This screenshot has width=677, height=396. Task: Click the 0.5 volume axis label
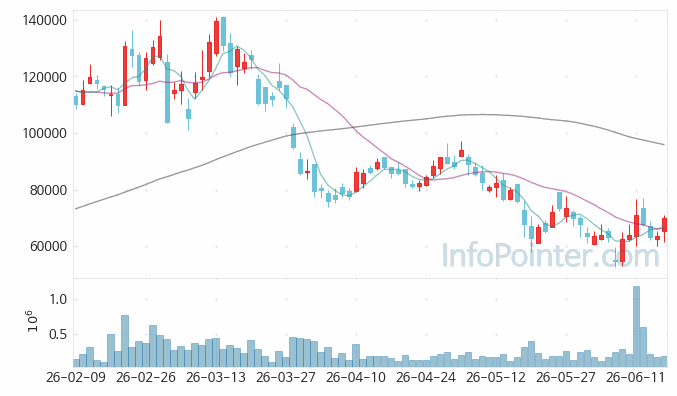[x=58, y=334]
